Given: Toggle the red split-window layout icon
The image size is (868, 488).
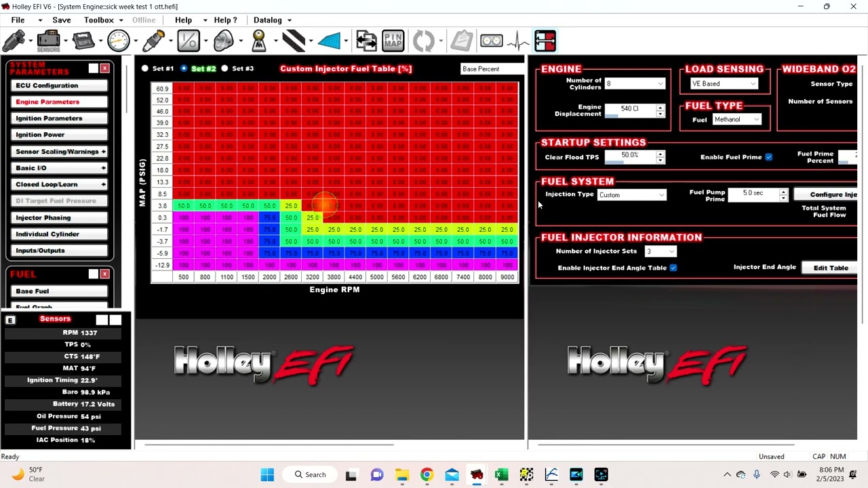Looking at the screenshot, I should [545, 41].
